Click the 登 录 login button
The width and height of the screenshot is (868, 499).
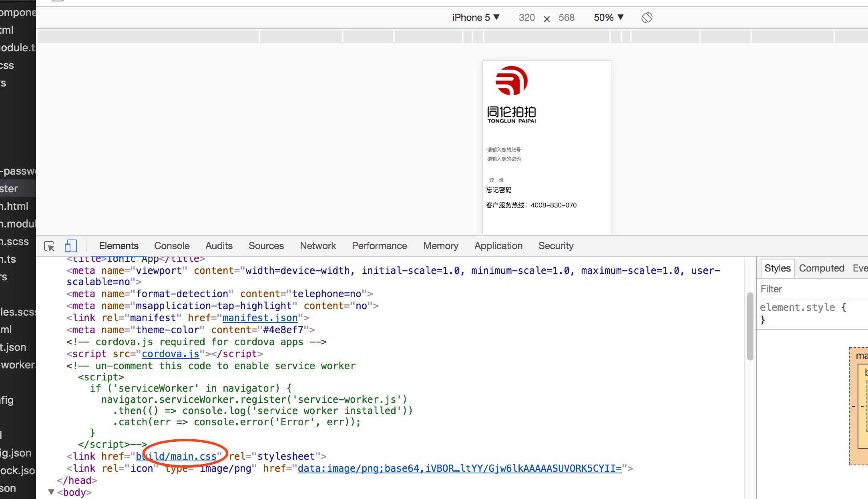click(x=496, y=180)
